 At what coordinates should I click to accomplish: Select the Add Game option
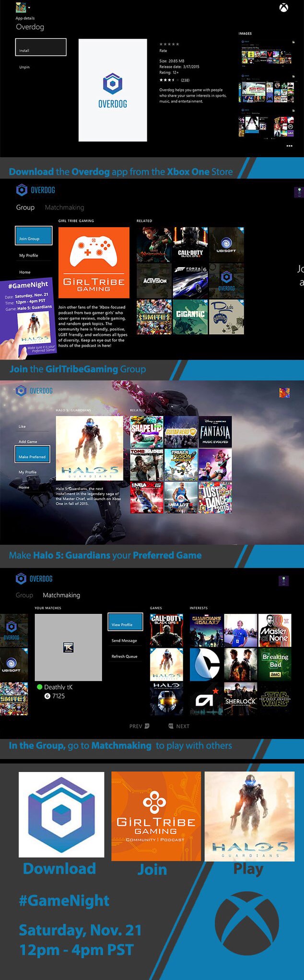(28, 441)
